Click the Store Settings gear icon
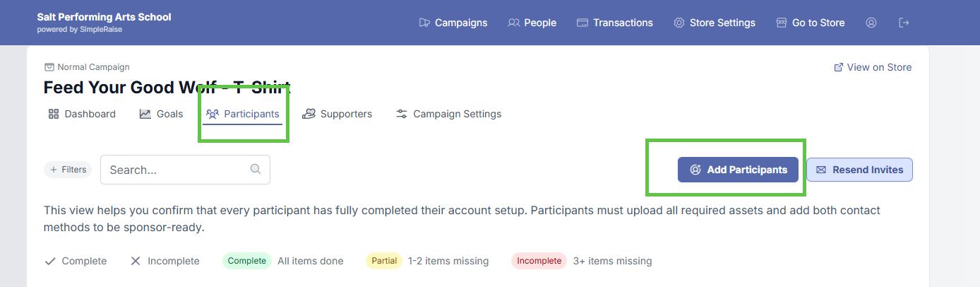Image resolution: width=980 pixels, height=287 pixels. [679, 23]
